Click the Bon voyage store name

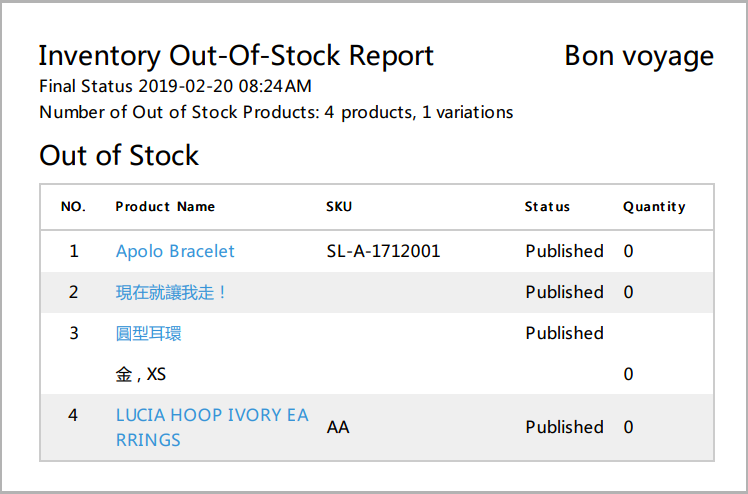click(x=639, y=56)
